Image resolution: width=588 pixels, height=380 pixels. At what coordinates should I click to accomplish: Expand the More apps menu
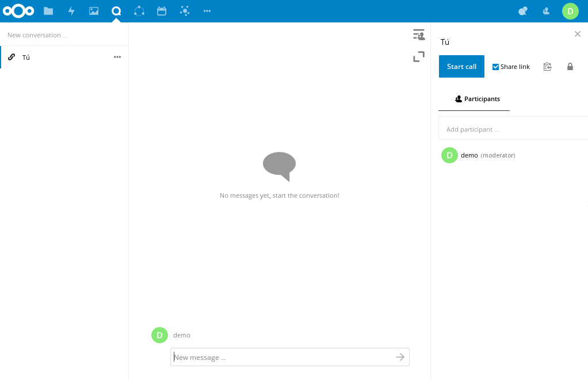click(207, 11)
